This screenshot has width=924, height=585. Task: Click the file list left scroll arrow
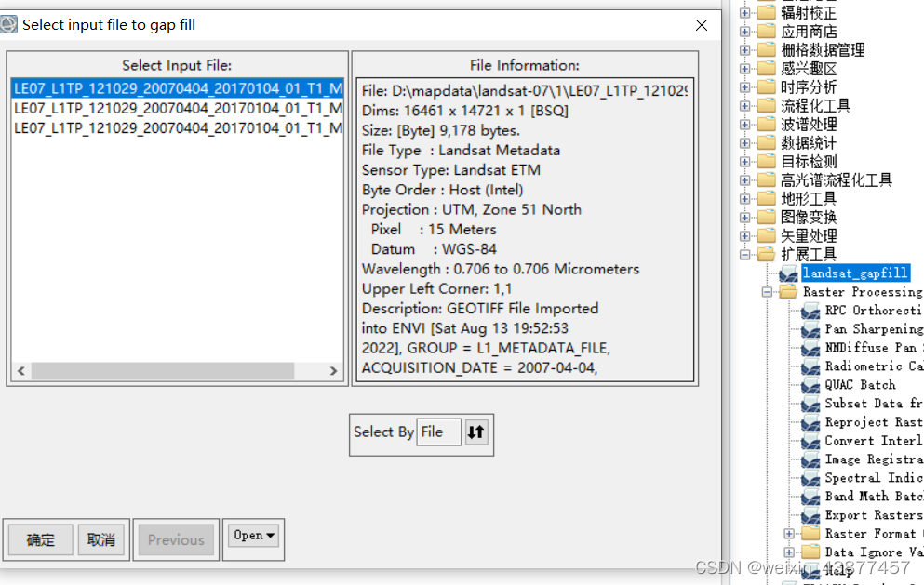click(x=21, y=370)
